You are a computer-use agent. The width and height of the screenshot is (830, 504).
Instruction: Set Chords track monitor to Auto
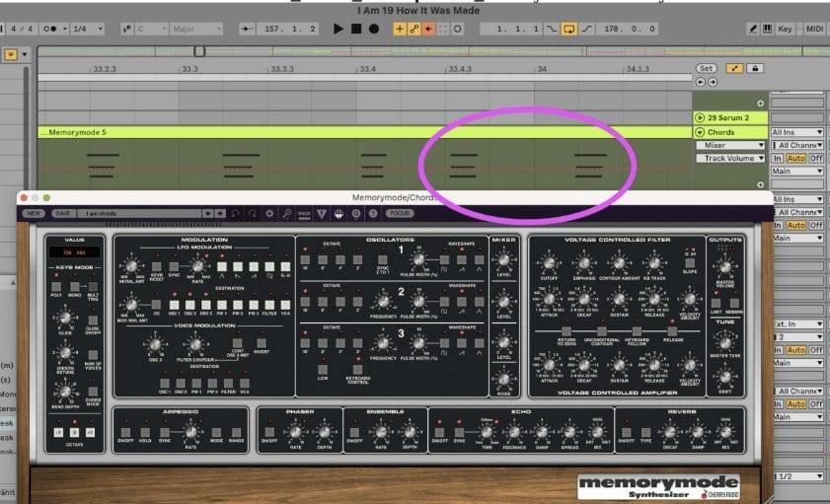795,158
